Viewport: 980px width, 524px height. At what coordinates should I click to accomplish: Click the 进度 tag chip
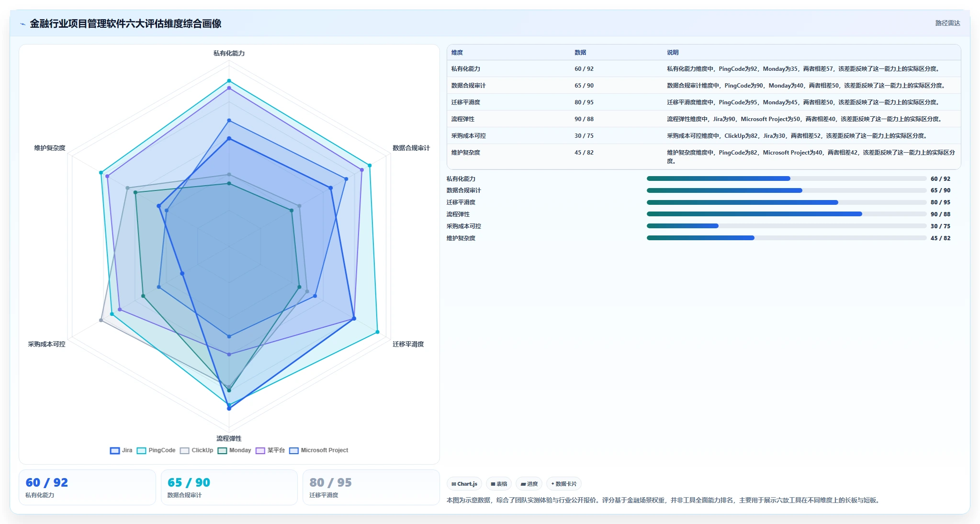point(529,484)
